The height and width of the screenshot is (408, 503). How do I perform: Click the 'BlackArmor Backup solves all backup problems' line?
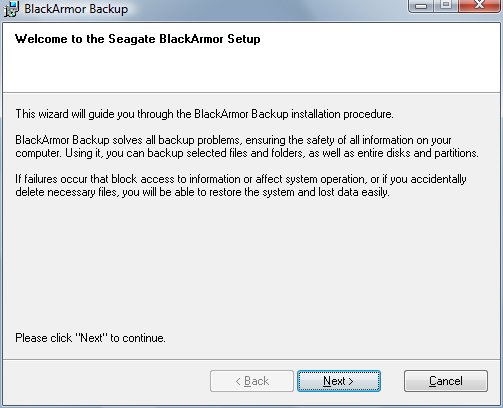tap(233, 140)
